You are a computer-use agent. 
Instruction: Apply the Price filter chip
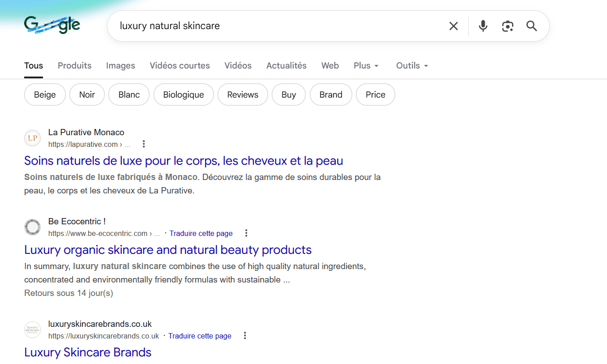pyautogui.click(x=376, y=94)
